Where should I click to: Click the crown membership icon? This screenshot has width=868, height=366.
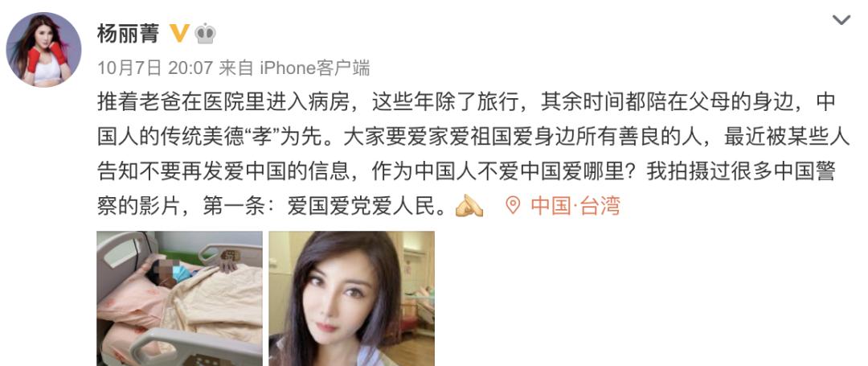coord(206,34)
